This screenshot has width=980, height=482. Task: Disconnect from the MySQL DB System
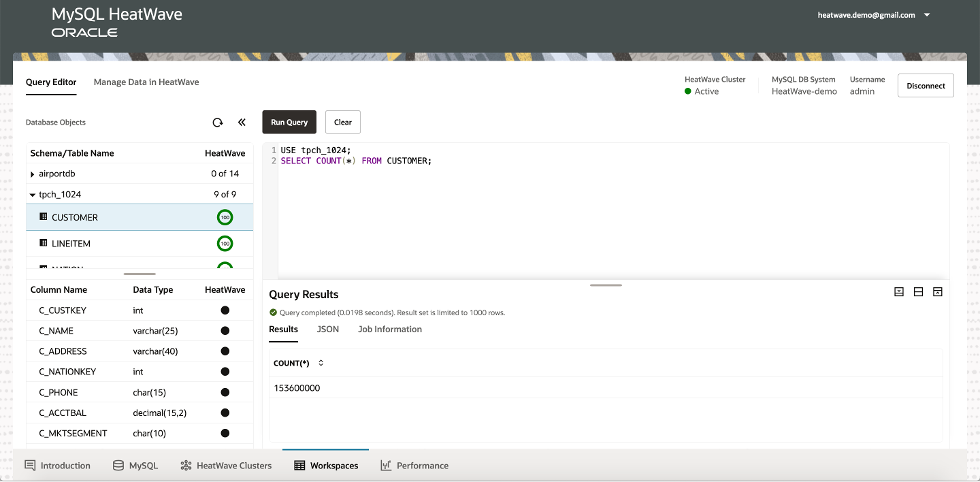pos(926,85)
